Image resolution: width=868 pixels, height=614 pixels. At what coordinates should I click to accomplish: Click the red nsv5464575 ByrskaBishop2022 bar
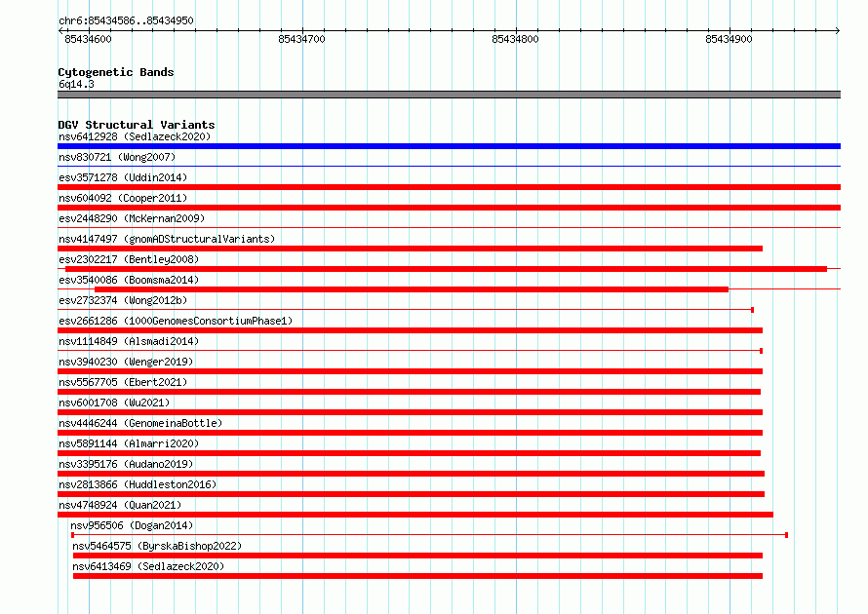pos(418,556)
